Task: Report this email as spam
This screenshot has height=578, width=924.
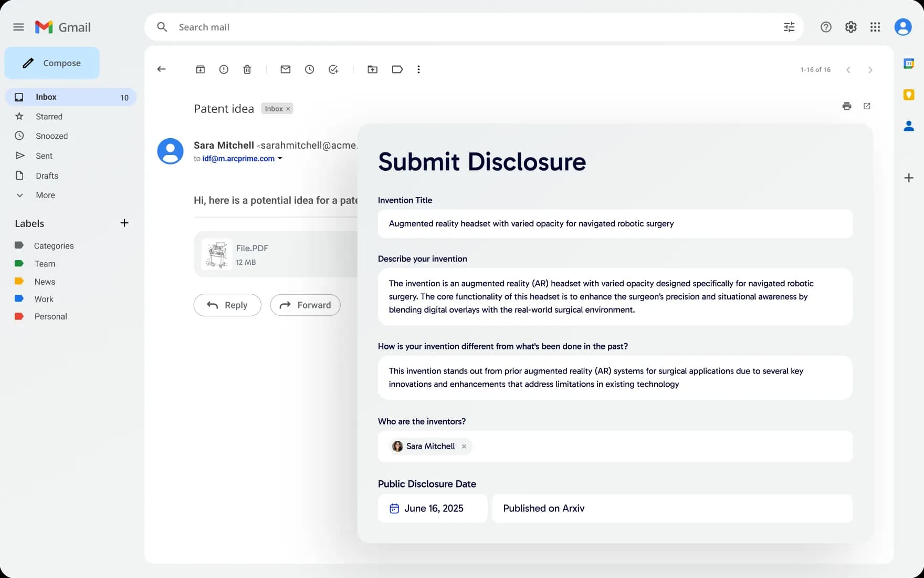Action: [224, 69]
